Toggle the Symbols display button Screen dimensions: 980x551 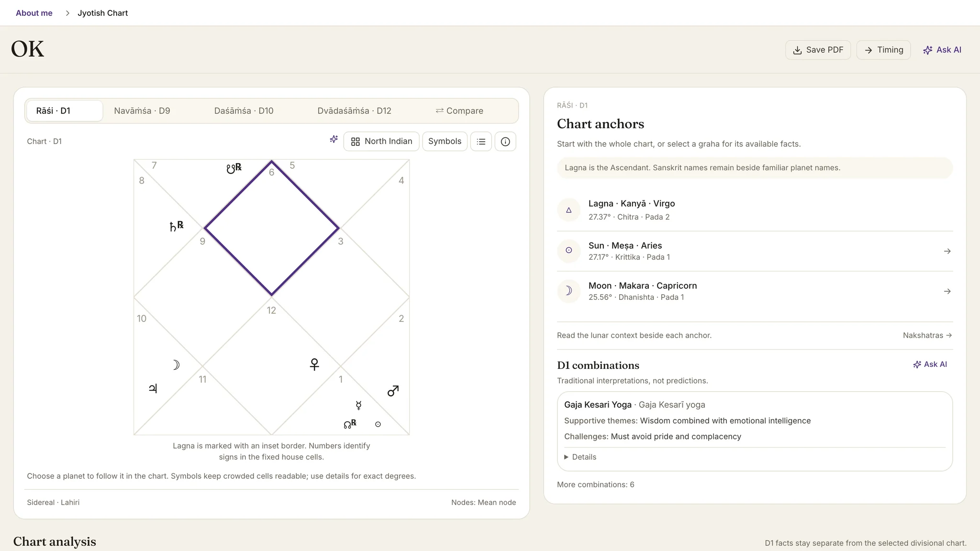point(445,142)
